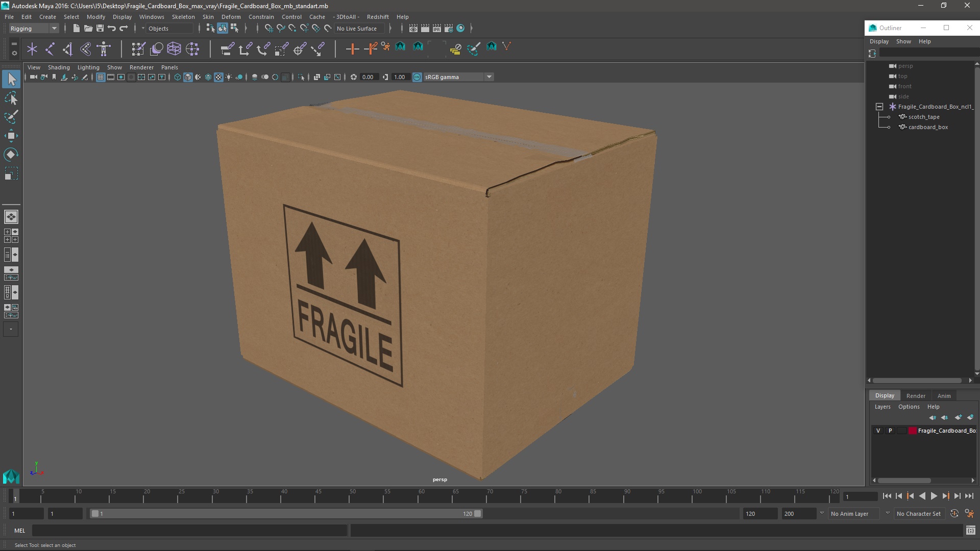Image resolution: width=980 pixels, height=551 pixels.
Task: Click the MEL command input field
Action: (190, 531)
